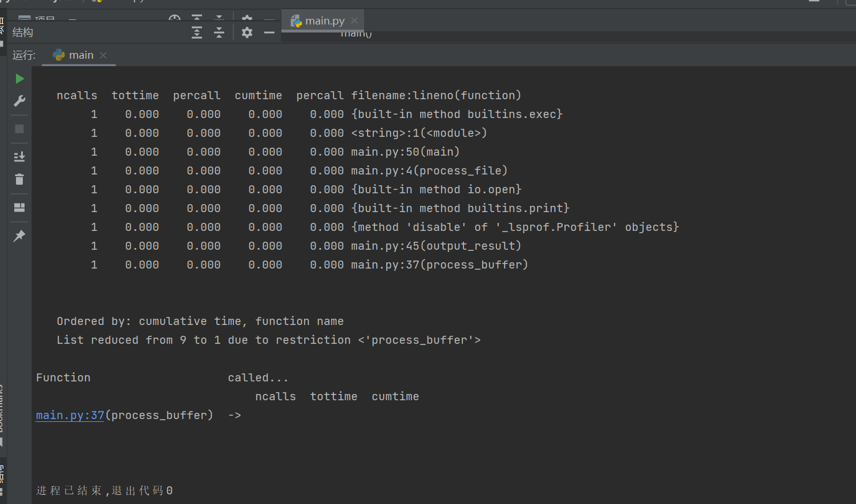Click the restore layout icon
Image resolution: width=856 pixels, height=504 pixels.
19,208
